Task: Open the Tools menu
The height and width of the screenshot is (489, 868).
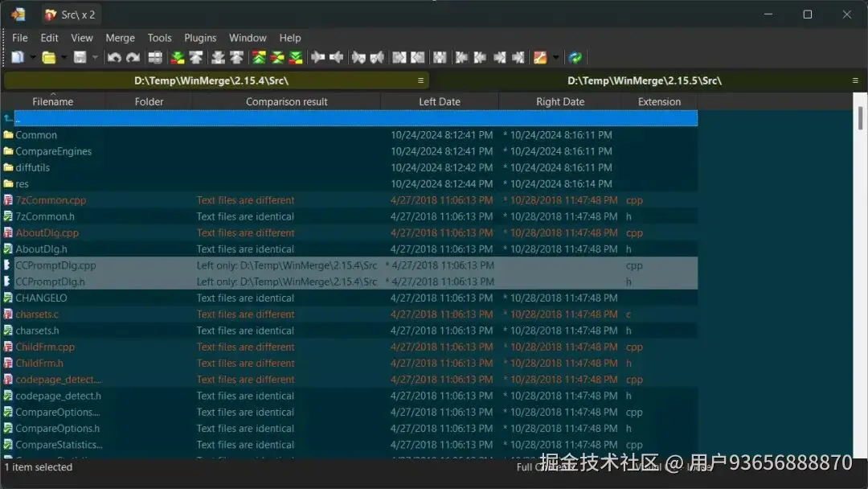Action: point(159,38)
